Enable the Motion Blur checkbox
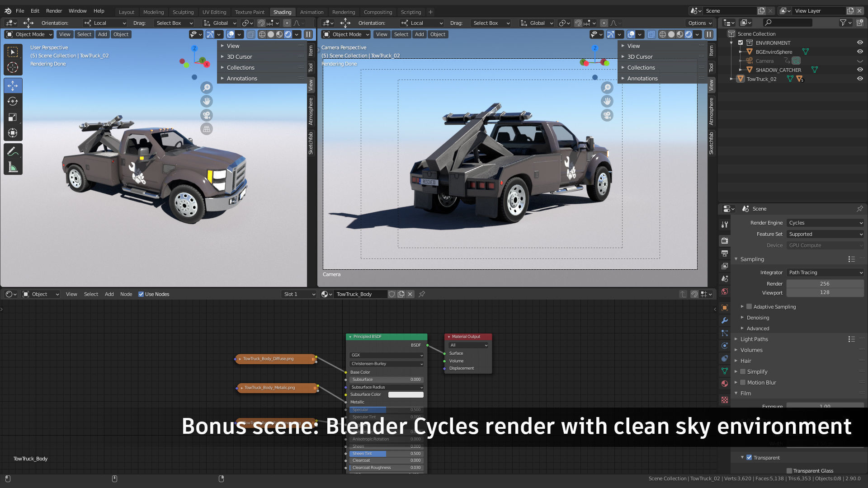Screen dimensions: 868x488 (743, 383)
